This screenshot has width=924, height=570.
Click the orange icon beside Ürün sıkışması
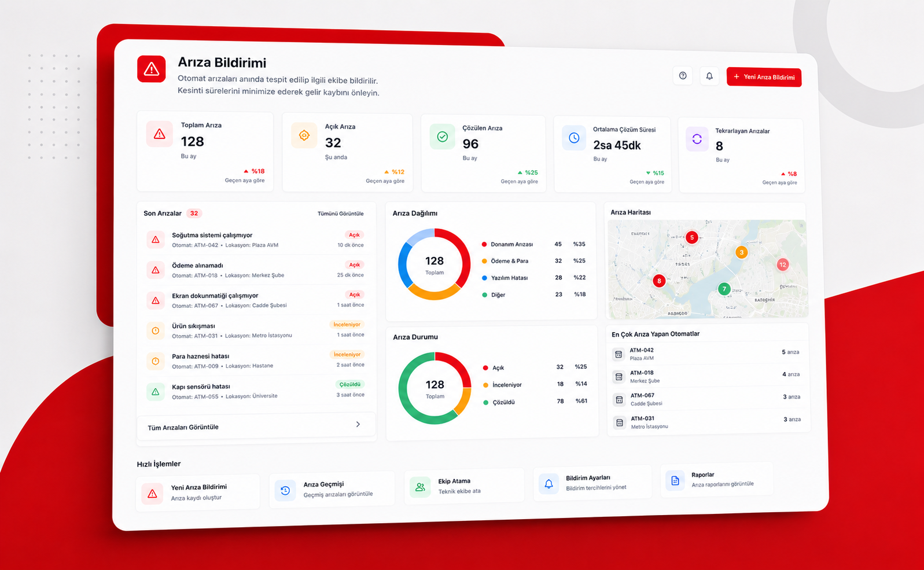click(x=156, y=330)
